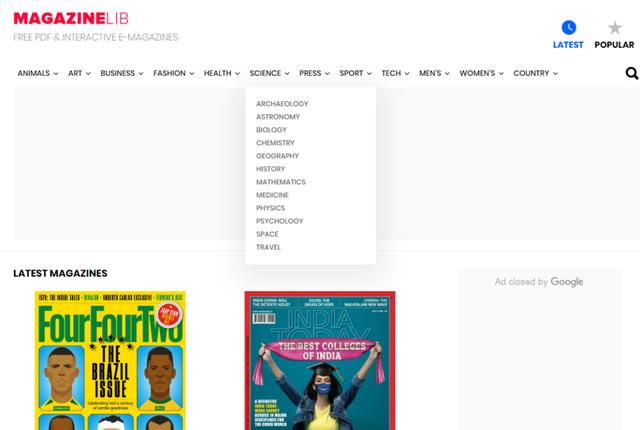
Task: Expand the Women's dropdown menu
Action: point(481,73)
